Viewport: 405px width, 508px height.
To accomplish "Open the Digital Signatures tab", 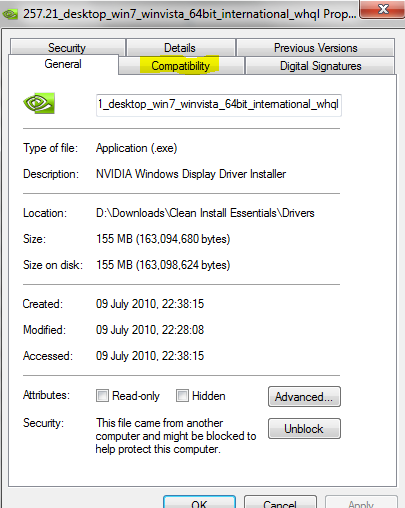I will (320, 66).
